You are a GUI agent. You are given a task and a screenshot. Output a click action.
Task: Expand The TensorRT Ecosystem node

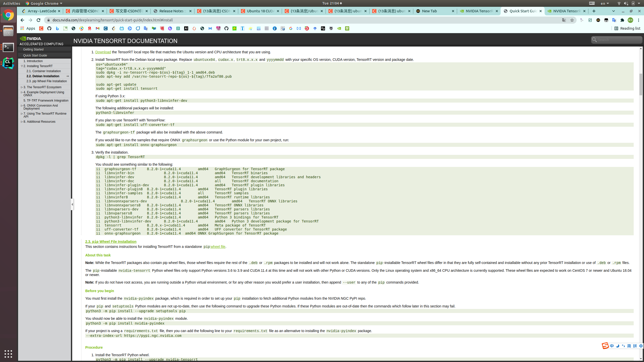click(22, 87)
